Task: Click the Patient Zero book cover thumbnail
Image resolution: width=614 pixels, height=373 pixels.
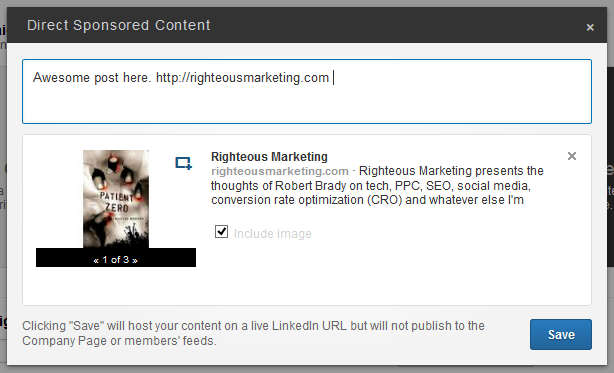Action: pyautogui.click(x=116, y=199)
